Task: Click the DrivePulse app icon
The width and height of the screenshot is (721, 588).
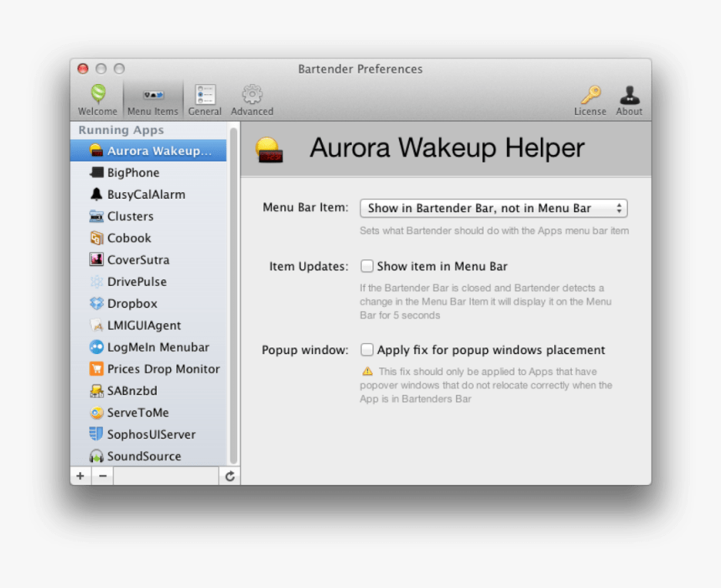Action: point(96,282)
